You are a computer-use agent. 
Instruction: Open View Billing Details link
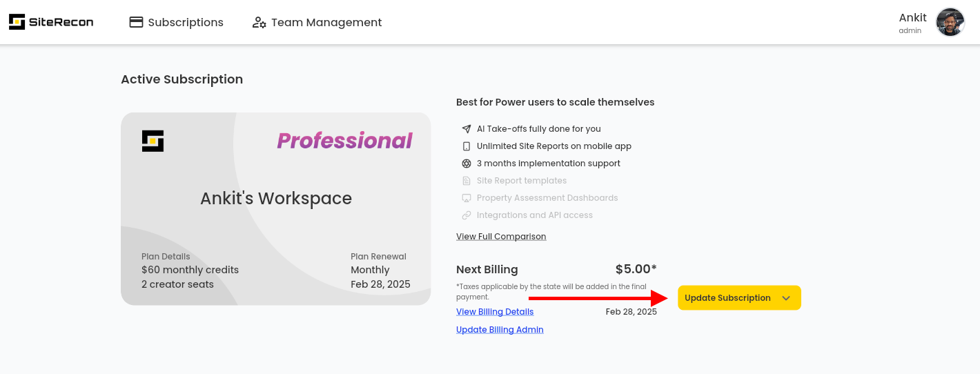(495, 312)
